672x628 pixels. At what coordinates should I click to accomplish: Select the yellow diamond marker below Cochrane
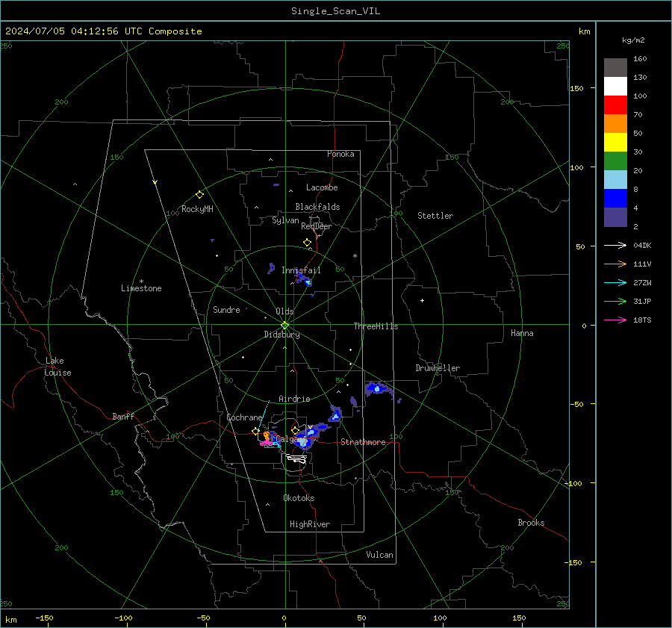256,431
